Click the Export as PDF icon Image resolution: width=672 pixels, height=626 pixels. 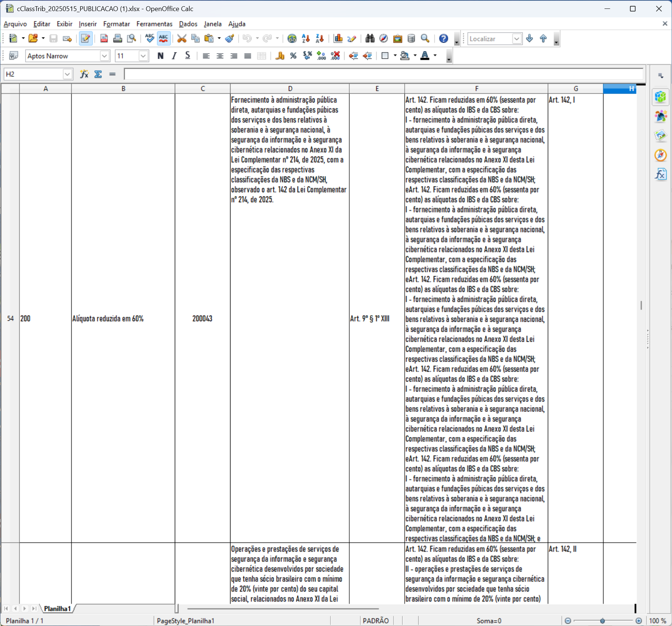click(104, 39)
